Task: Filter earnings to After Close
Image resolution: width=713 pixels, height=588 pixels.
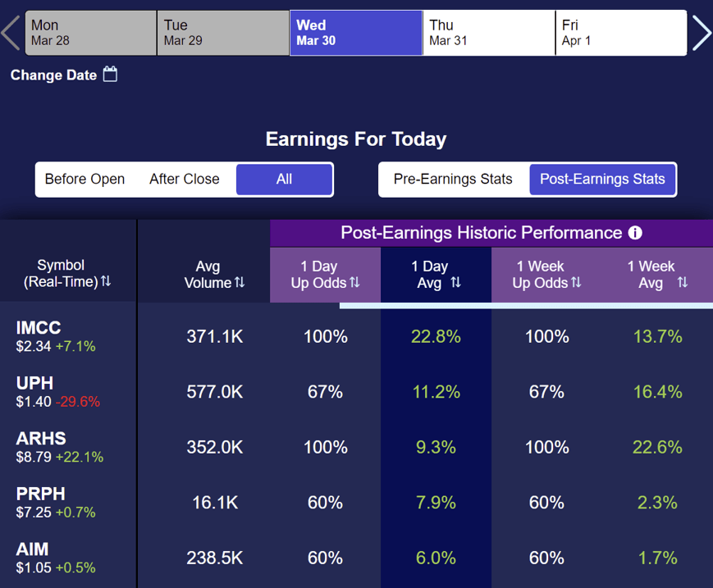Action: click(x=184, y=179)
